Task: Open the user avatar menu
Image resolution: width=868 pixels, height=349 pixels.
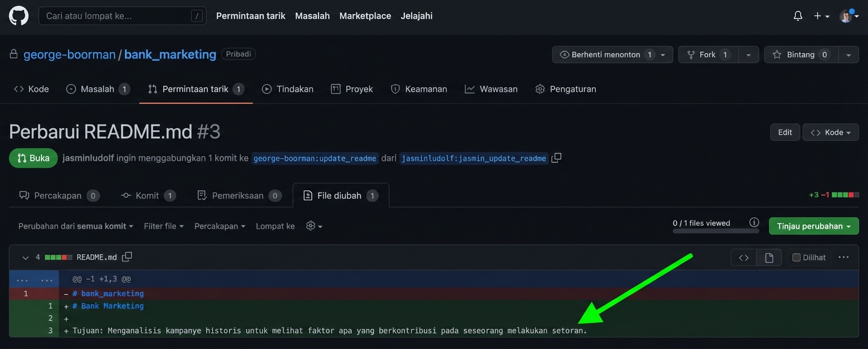Action: pyautogui.click(x=849, y=16)
